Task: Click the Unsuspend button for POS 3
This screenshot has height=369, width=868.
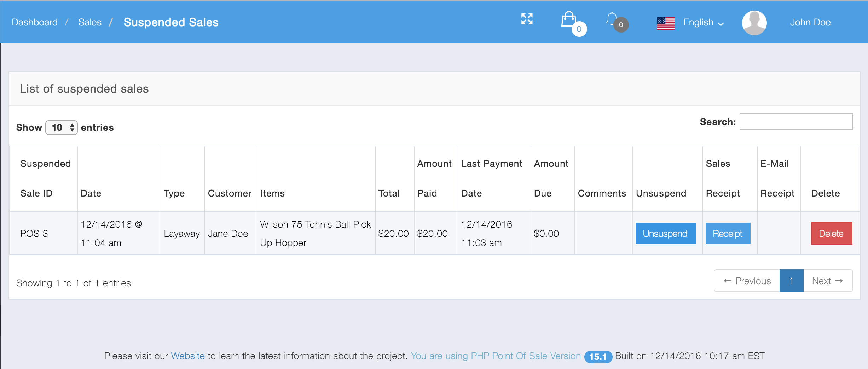Action: (665, 233)
